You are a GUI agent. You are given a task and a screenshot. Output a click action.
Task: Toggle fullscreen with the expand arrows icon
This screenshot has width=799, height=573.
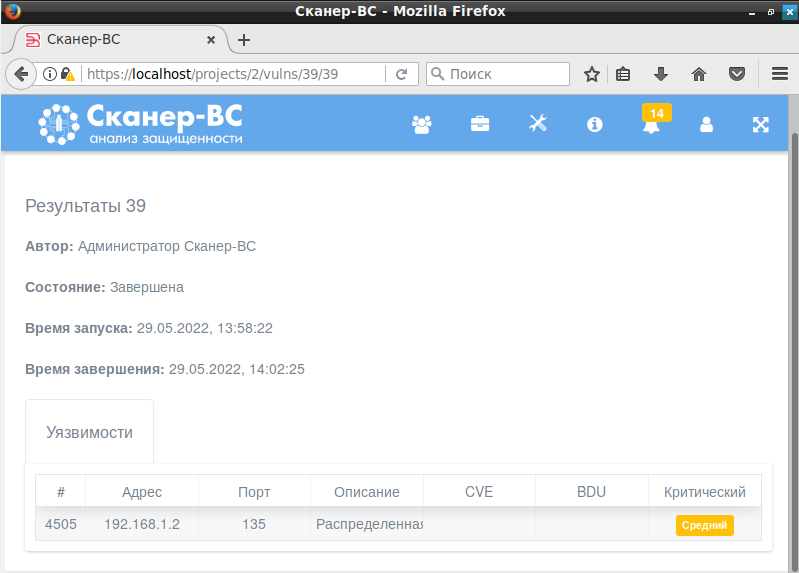(x=760, y=124)
